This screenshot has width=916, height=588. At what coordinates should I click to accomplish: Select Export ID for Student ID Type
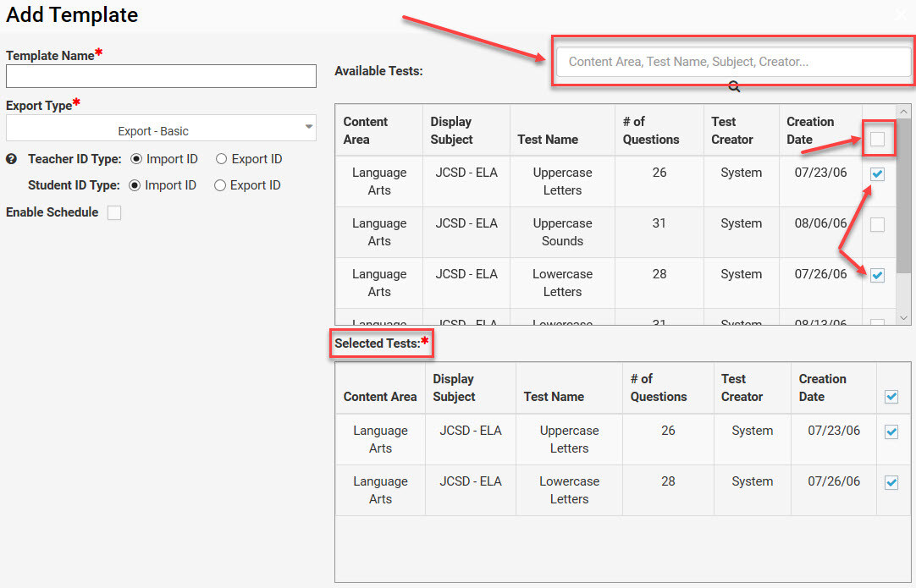pos(220,185)
